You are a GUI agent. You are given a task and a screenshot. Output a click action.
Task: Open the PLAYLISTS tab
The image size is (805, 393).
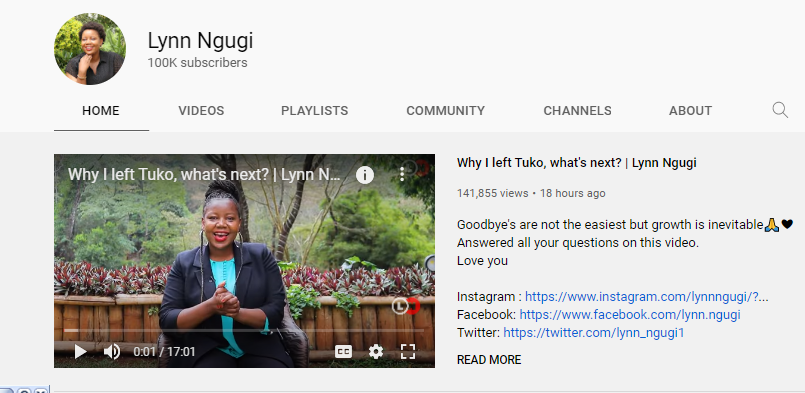pyautogui.click(x=314, y=111)
